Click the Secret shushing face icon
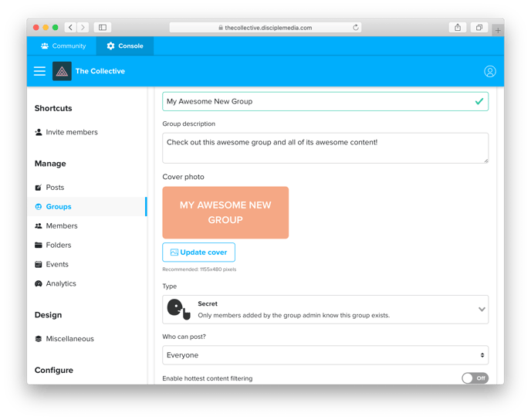The width and height of the screenshot is (531, 420). [179, 310]
